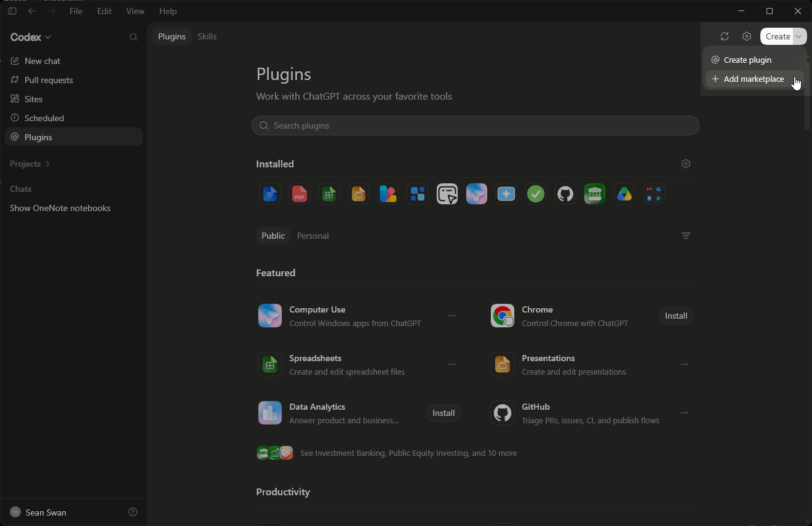The height and width of the screenshot is (526, 812).
Task: Click the Create button
Action: coord(778,36)
